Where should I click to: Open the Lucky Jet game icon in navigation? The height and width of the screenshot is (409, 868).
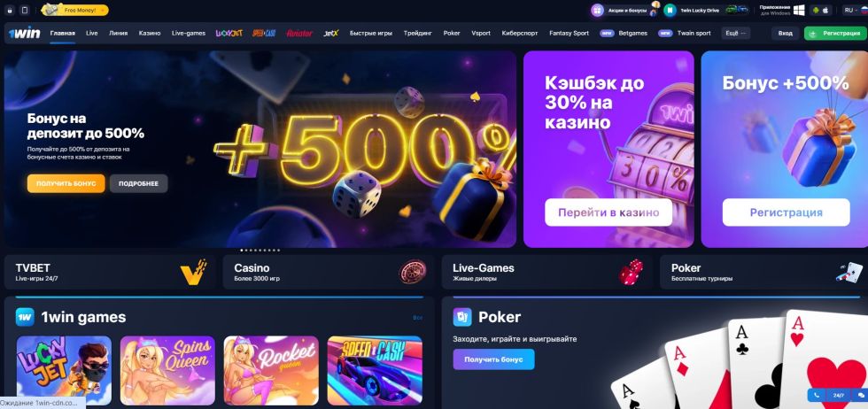(x=229, y=34)
